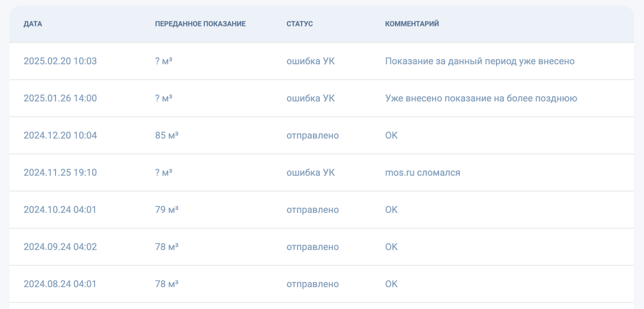Click the "? м³" reading for 2024.11.25
The height and width of the screenshot is (309, 644).
(x=164, y=173)
